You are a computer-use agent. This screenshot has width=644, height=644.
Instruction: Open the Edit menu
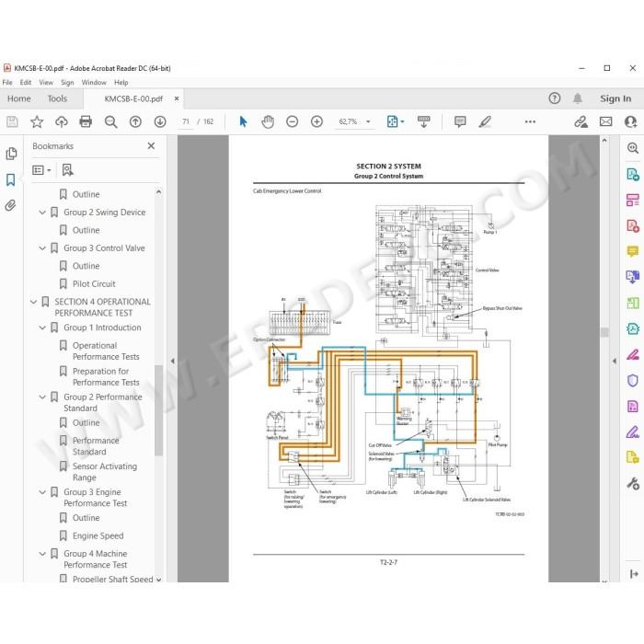pos(26,83)
